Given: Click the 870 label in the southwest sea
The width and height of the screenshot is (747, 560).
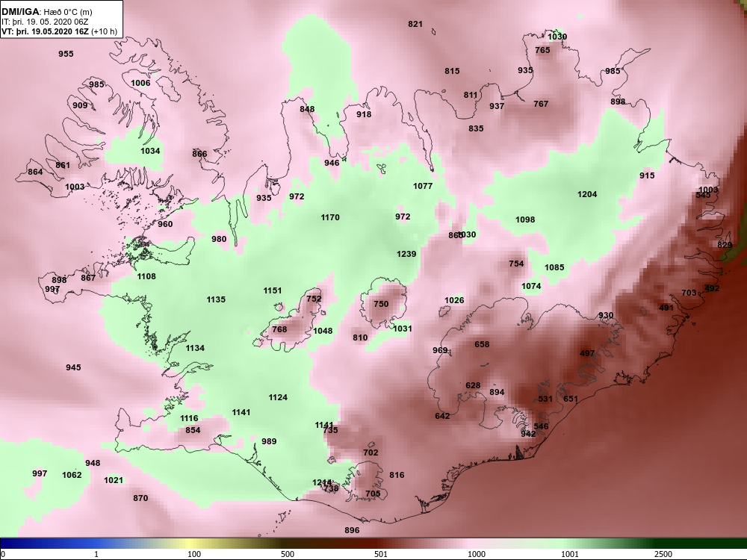Looking at the screenshot, I should coord(140,498).
